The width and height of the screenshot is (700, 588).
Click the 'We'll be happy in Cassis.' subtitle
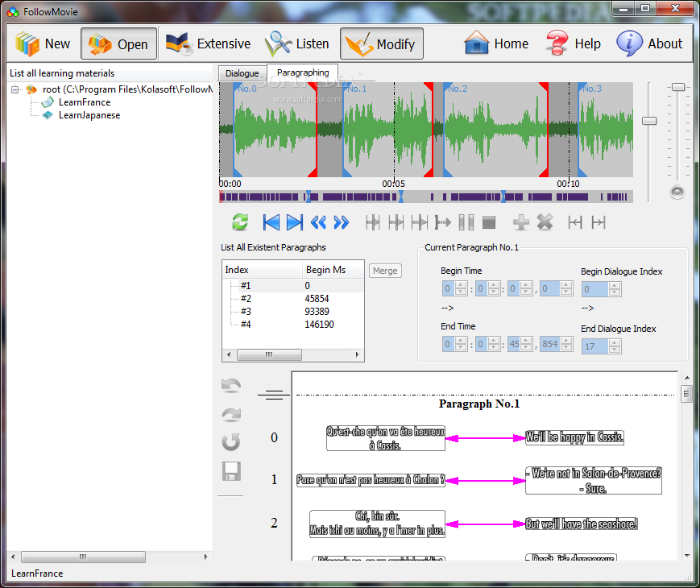tap(574, 437)
